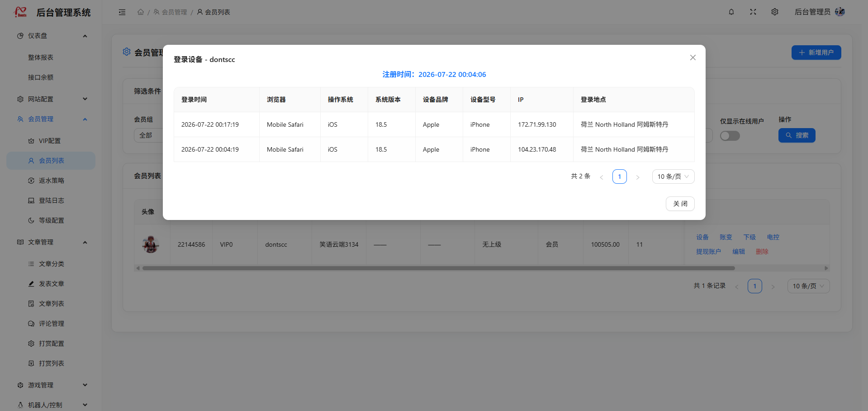Open 接口余额 menu item

click(x=51, y=77)
